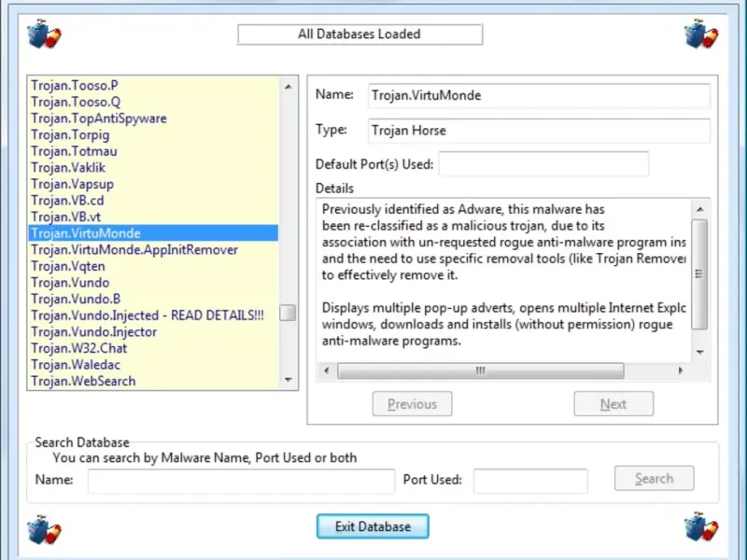The height and width of the screenshot is (560, 747).
Task: Select Trojan.Vapsup entry
Action: (x=153, y=184)
